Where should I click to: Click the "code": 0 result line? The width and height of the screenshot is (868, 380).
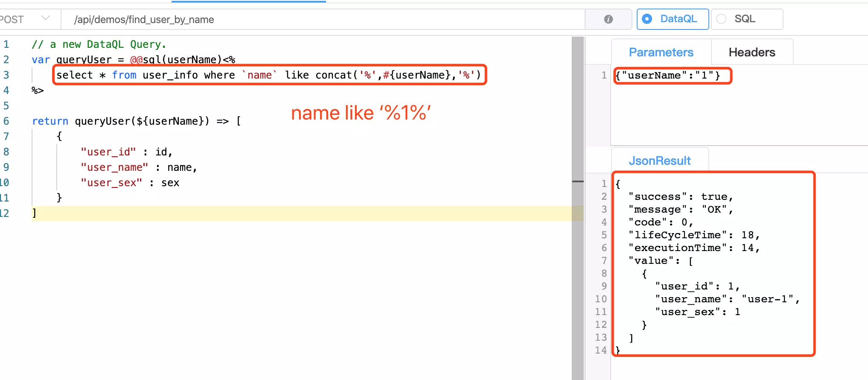pos(661,222)
